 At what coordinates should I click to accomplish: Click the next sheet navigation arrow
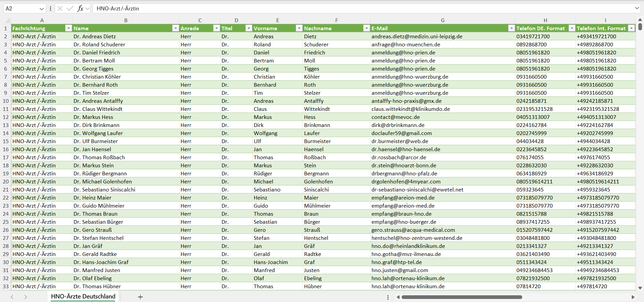coord(26,297)
